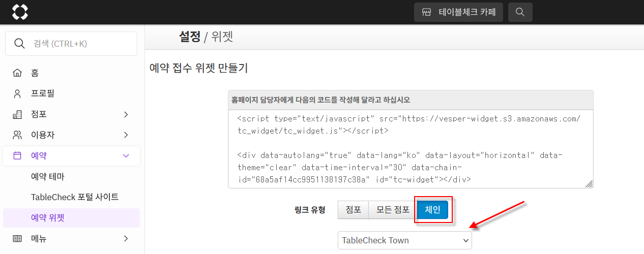This screenshot has width=644, height=254.
Task: Click the 홈페이지 담당자에게 instruction header text
Action: [320, 100]
